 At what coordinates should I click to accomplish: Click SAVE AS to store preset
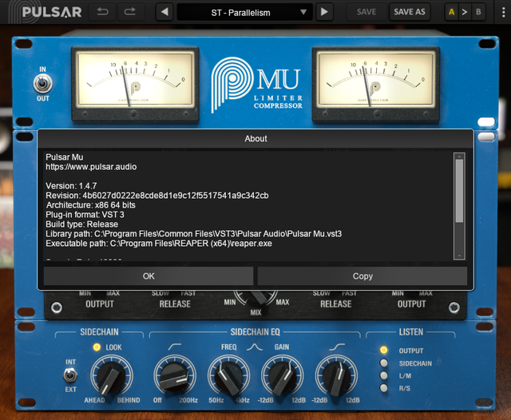pyautogui.click(x=410, y=12)
